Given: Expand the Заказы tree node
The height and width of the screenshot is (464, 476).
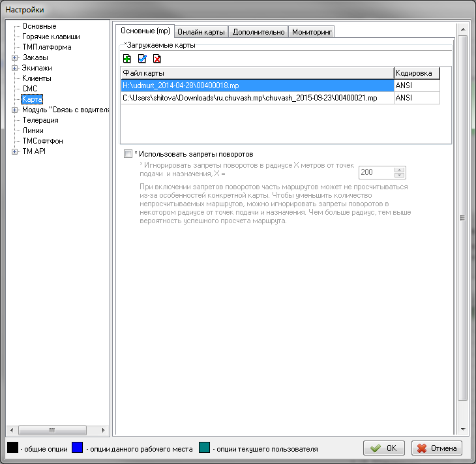Looking at the screenshot, I should (15, 57).
